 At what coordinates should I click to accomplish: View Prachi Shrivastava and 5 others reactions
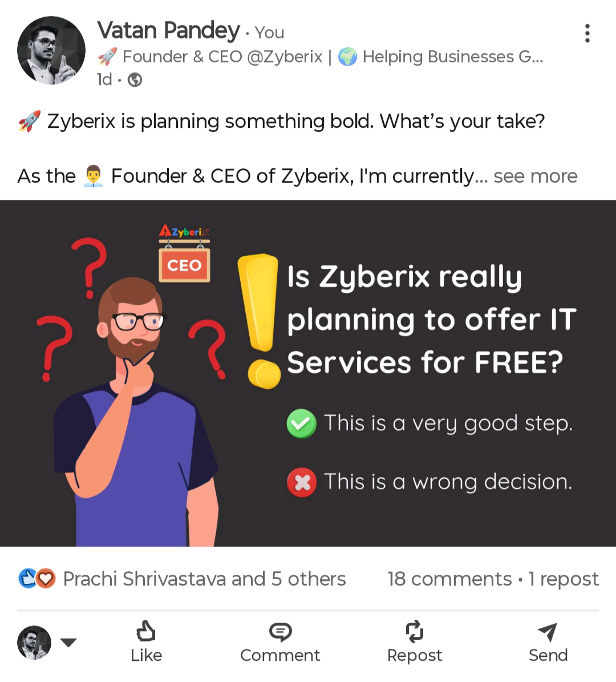click(204, 579)
